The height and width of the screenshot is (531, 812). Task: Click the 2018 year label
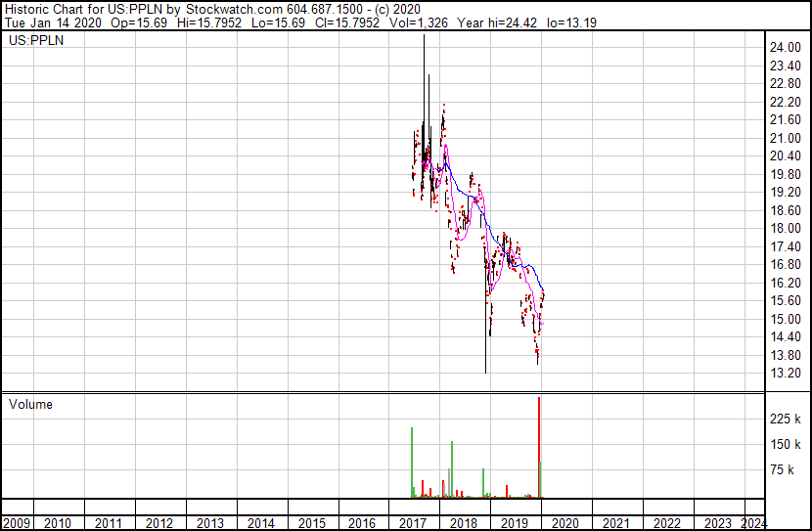click(464, 523)
